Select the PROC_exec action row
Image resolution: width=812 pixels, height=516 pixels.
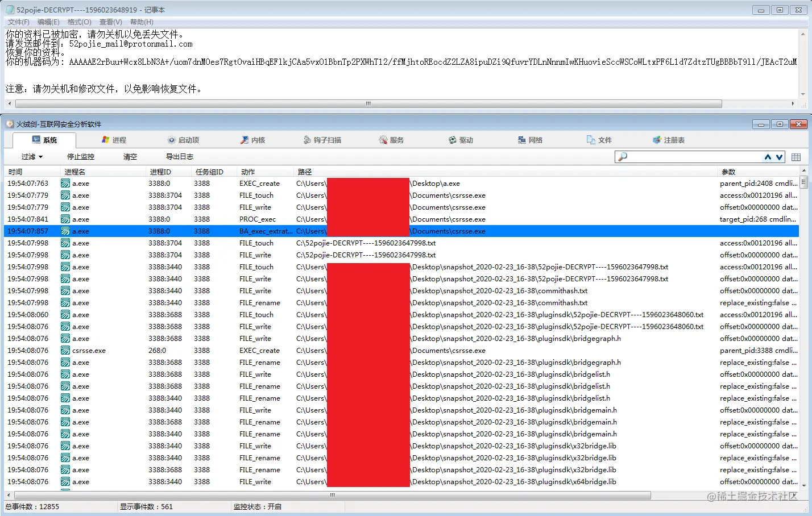tap(401, 219)
